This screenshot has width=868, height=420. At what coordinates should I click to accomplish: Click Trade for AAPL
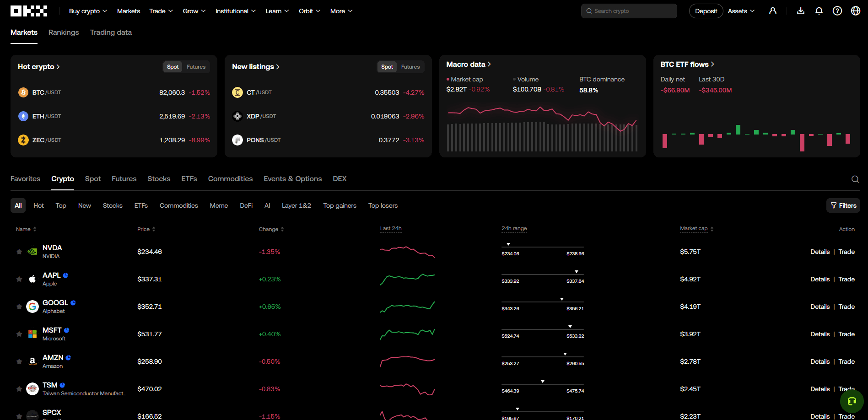click(846, 279)
